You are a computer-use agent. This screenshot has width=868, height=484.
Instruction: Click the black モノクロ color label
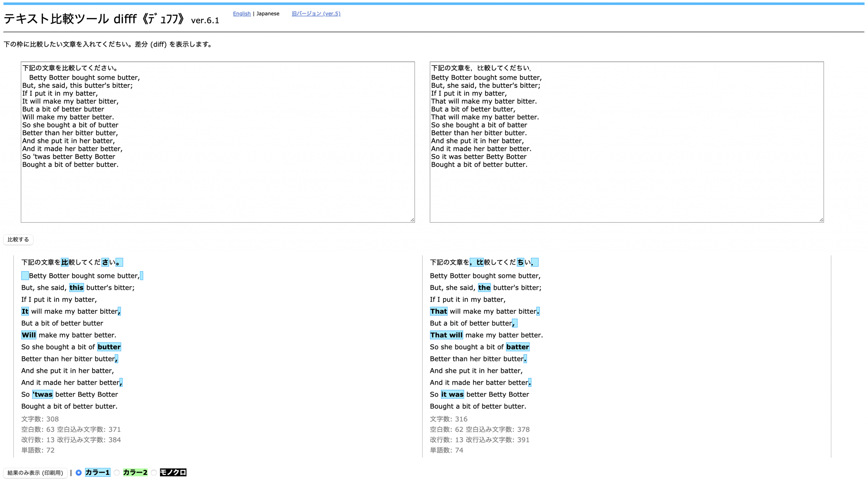173,472
